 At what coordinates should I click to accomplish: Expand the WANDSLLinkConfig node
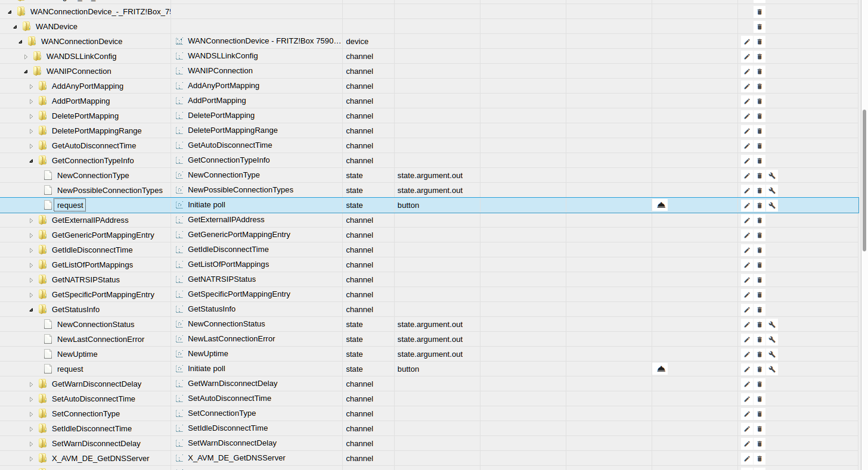coord(26,57)
